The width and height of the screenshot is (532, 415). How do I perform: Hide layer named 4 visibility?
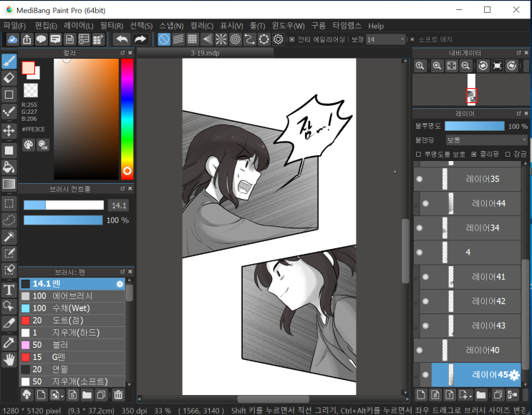[x=420, y=253]
